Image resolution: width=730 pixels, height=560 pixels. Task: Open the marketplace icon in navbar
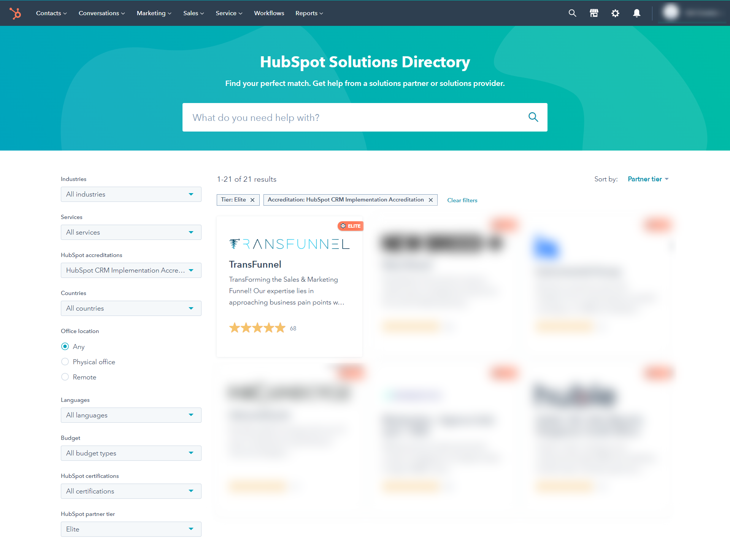pyautogui.click(x=594, y=13)
